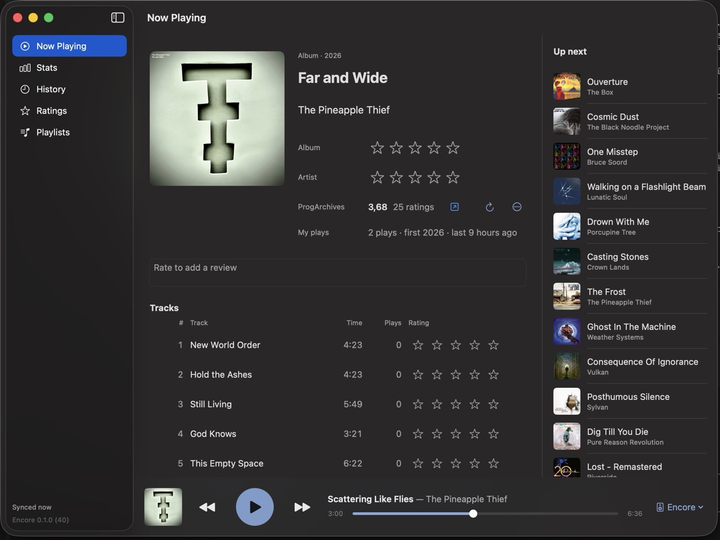Rate New World Order one star

click(418, 345)
